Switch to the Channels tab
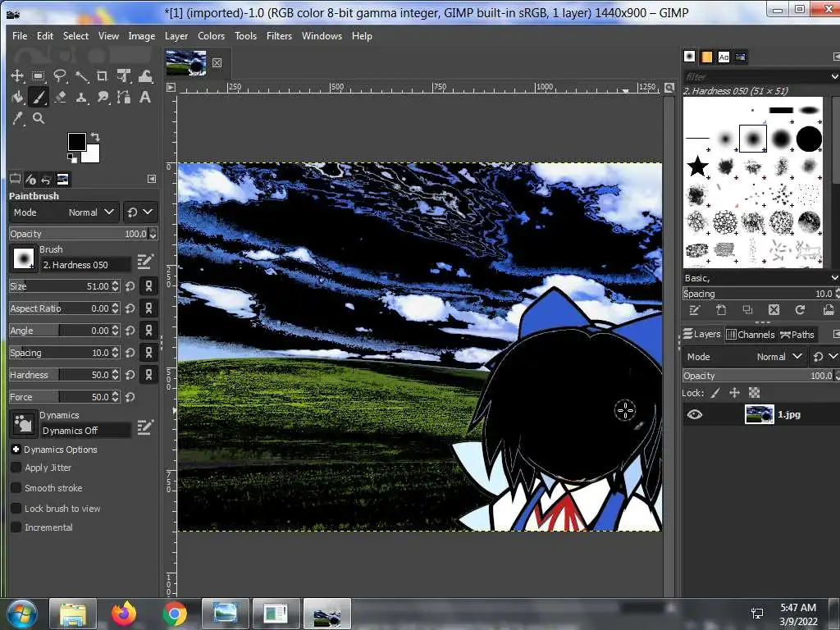 [x=751, y=335]
